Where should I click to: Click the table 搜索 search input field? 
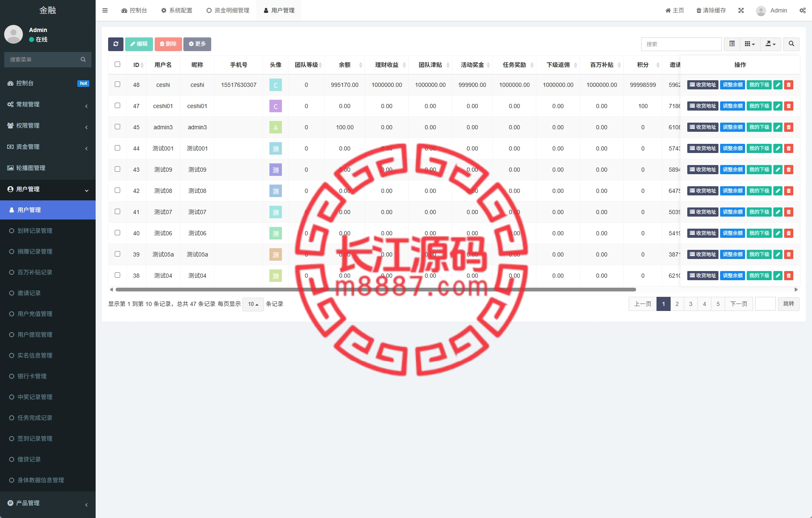[x=681, y=44]
